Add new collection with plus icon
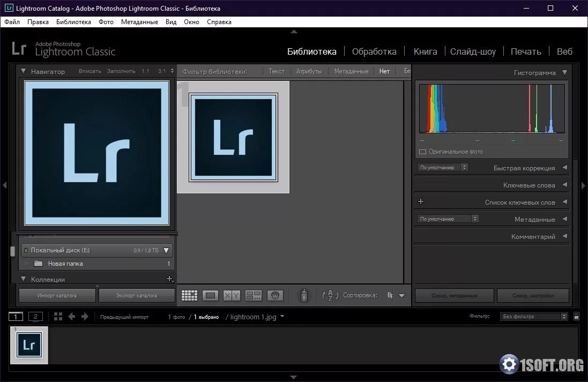This screenshot has width=588, height=382. [169, 279]
